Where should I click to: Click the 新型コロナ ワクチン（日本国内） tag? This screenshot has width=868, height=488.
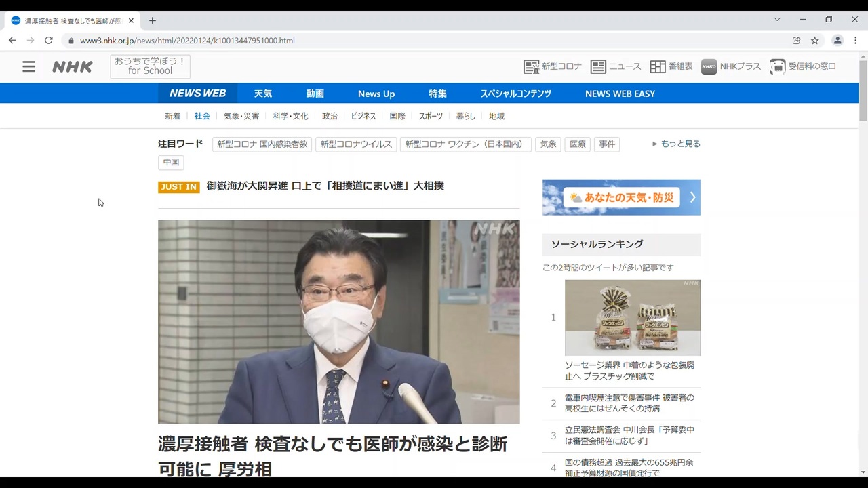tap(466, 144)
